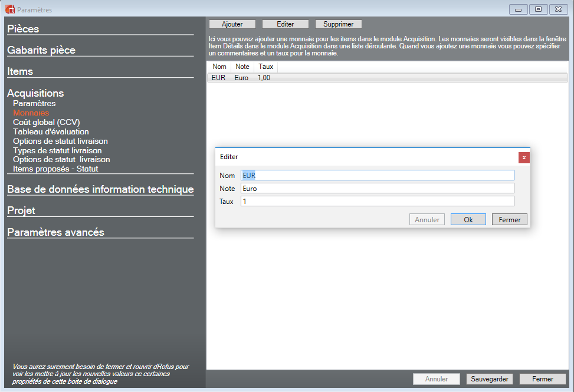Open Tableau d'évaluation settings

[51, 131]
